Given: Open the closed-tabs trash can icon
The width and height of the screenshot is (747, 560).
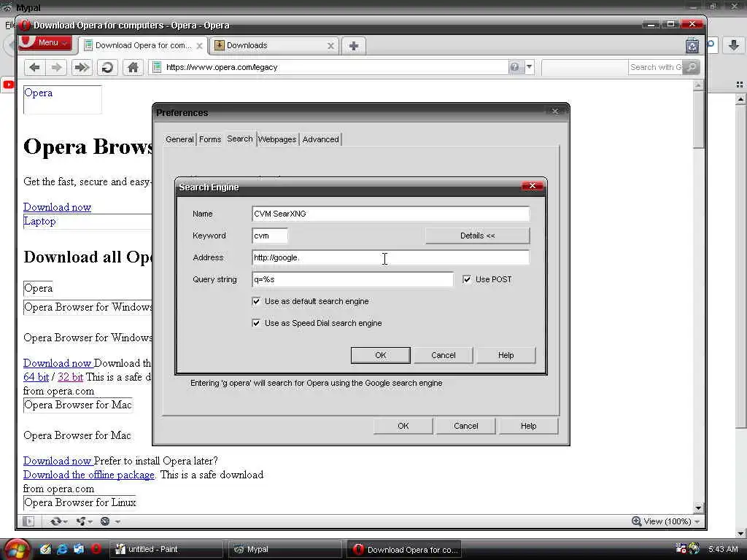Looking at the screenshot, I should point(692,46).
